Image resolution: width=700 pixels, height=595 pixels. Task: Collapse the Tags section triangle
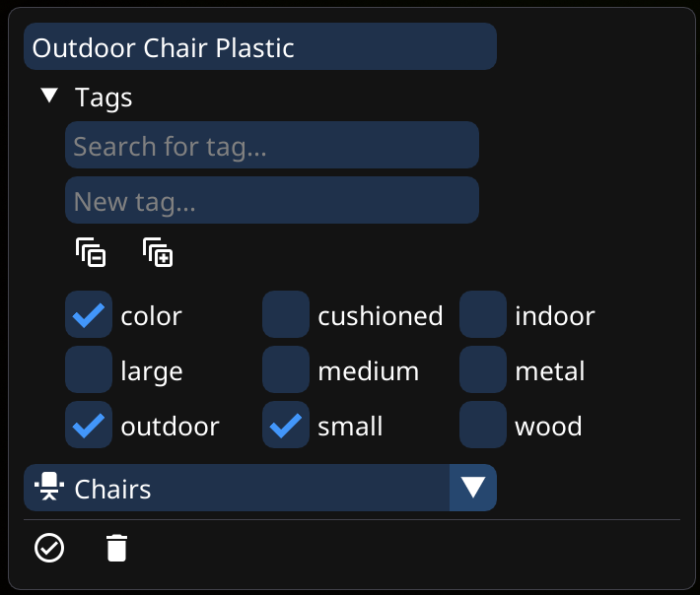point(49,97)
